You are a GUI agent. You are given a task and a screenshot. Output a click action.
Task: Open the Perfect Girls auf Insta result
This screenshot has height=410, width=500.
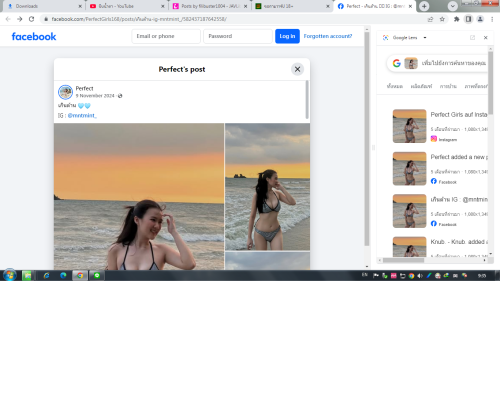(459, 115)
